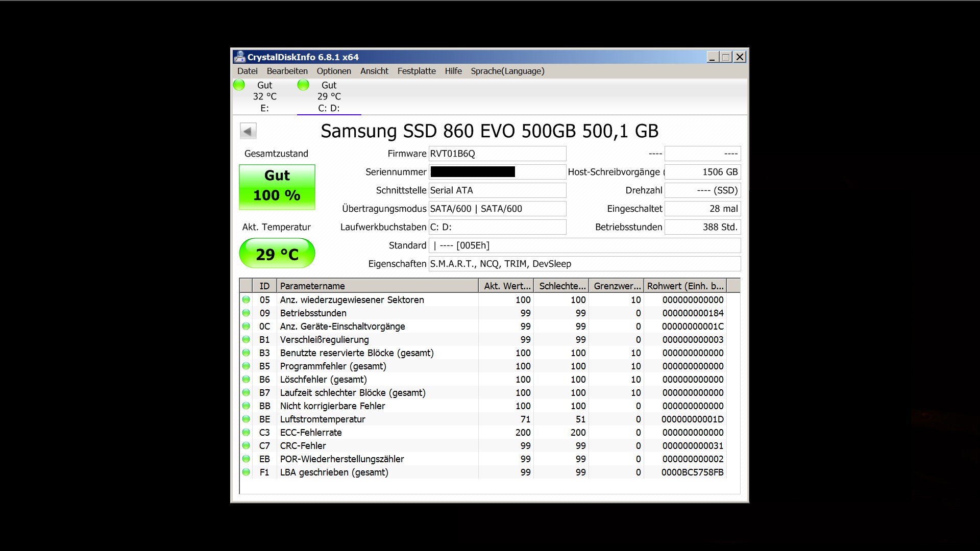
Task: Open the Datei menu
Action: click(248, 71)
